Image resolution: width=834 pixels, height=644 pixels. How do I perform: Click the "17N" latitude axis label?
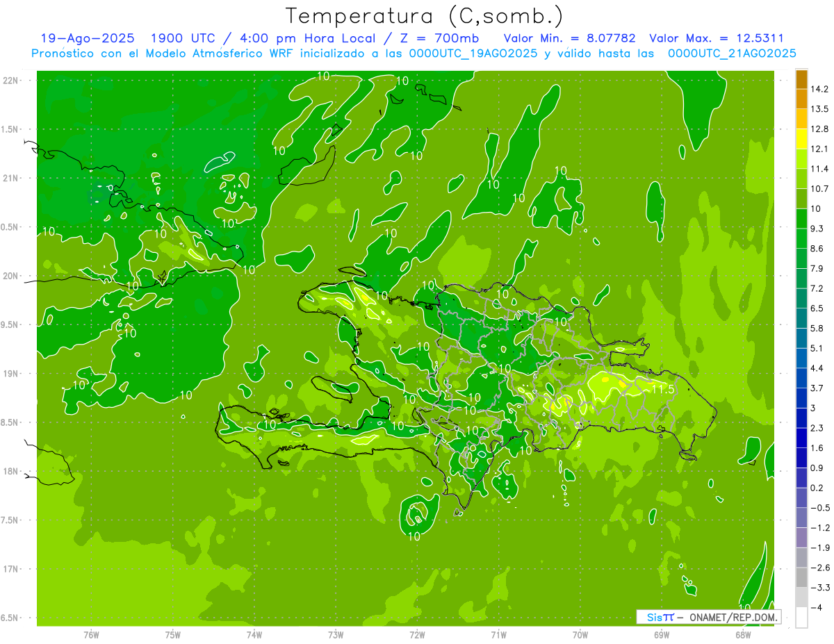tap(10, 569)
